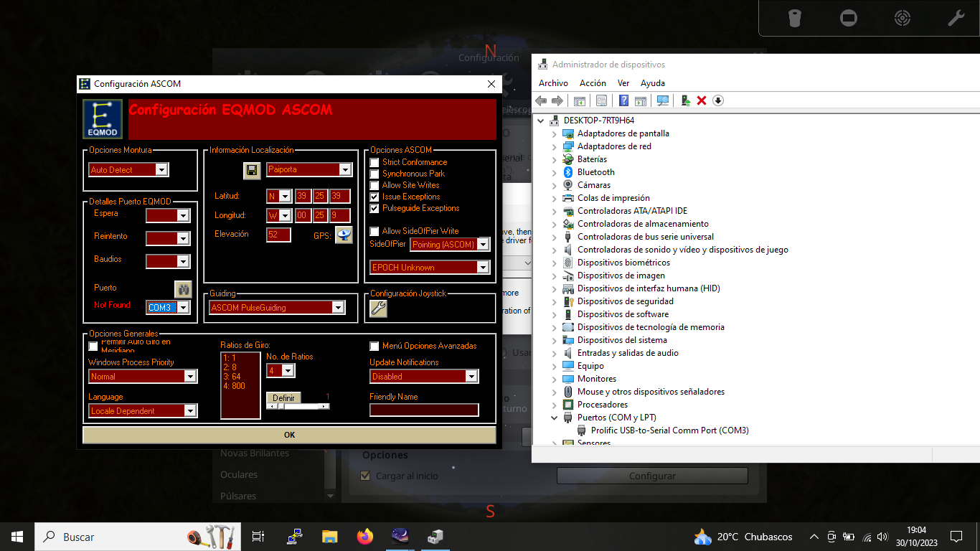Open the Auto Detect mount dropdown
Image resolution: width=980 pixels, height=551 pixels.
click(x=161, y=170)
